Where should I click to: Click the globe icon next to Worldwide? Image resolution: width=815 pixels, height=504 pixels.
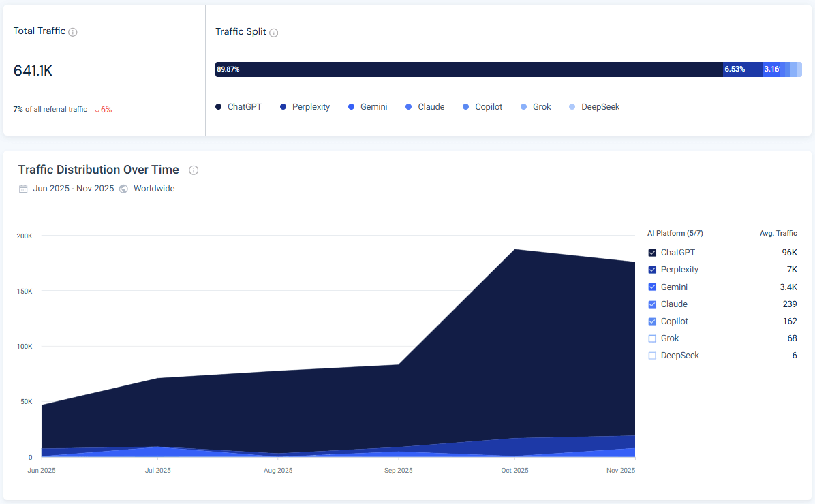click(123, 189)
